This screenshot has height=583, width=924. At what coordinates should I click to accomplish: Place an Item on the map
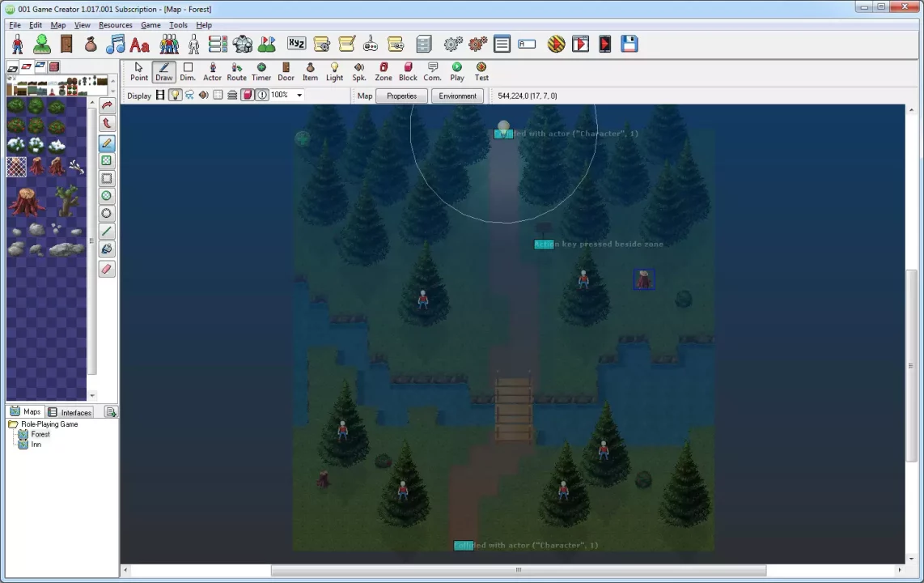click(310, 71)
